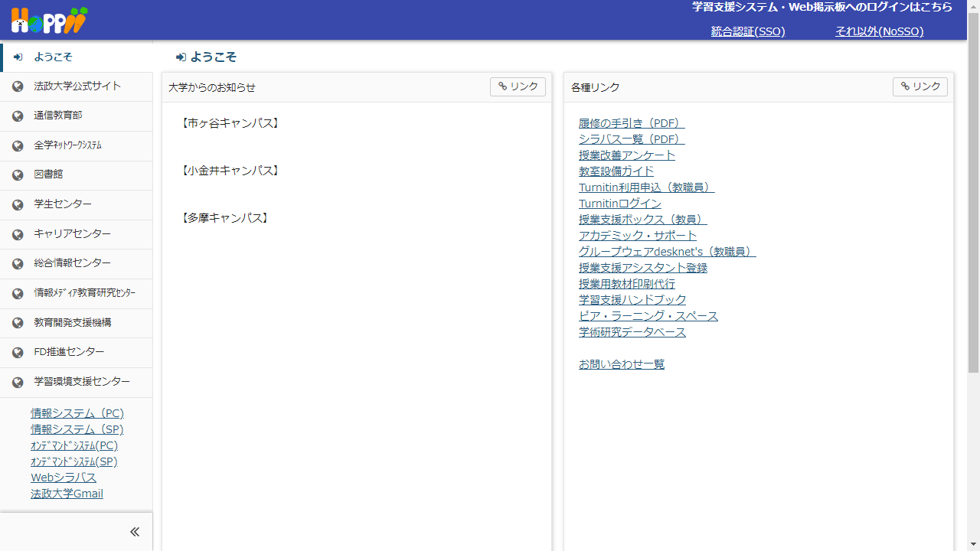This screenshot has height=551, width=980.
Task: Select the 学生センター icon in the sidebar
Action: click(x=17, y=204)
